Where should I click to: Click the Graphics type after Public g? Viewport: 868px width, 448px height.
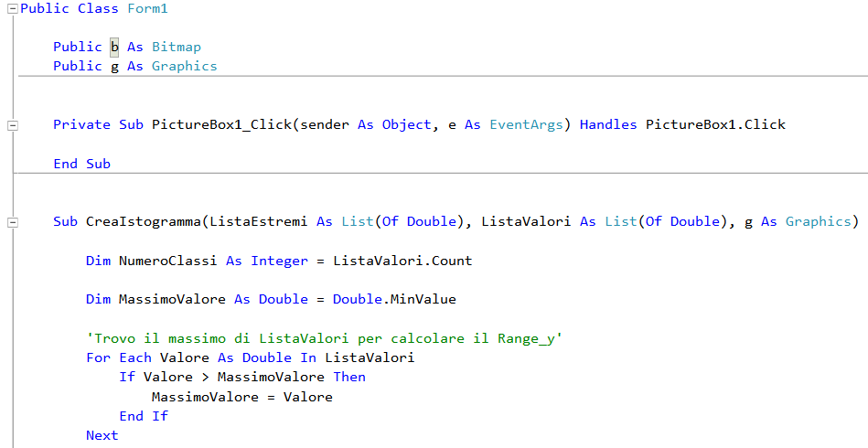coord(185,67)
